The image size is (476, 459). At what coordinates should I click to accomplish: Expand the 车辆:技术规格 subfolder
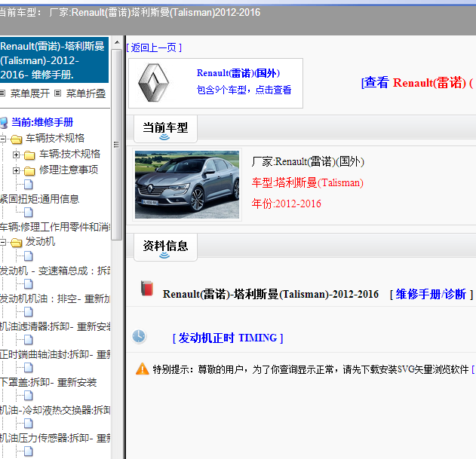click(x=17, y=155)
